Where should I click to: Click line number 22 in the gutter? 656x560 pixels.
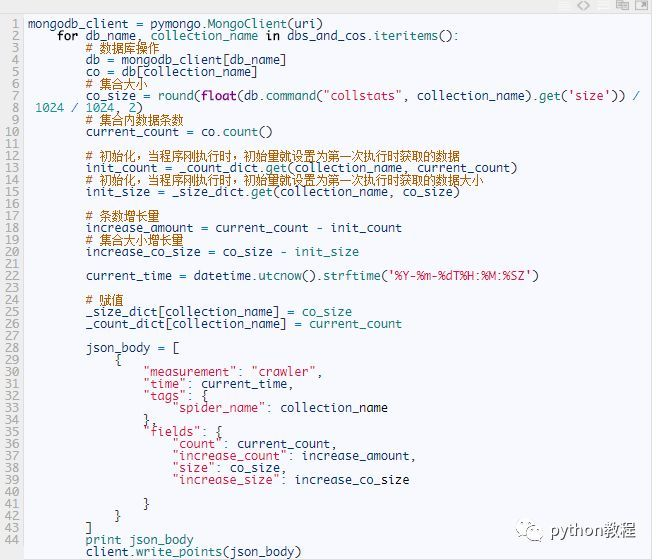(12, 276)
